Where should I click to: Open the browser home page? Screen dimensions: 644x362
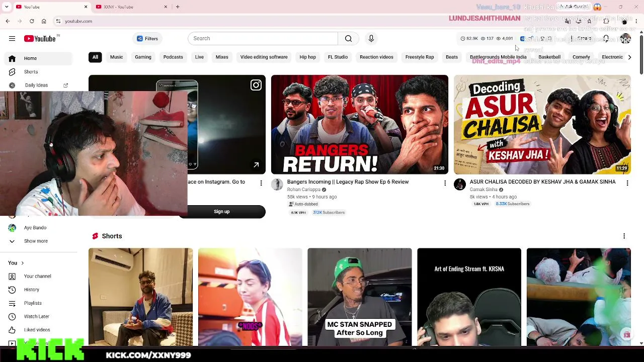tap(44, 21)
